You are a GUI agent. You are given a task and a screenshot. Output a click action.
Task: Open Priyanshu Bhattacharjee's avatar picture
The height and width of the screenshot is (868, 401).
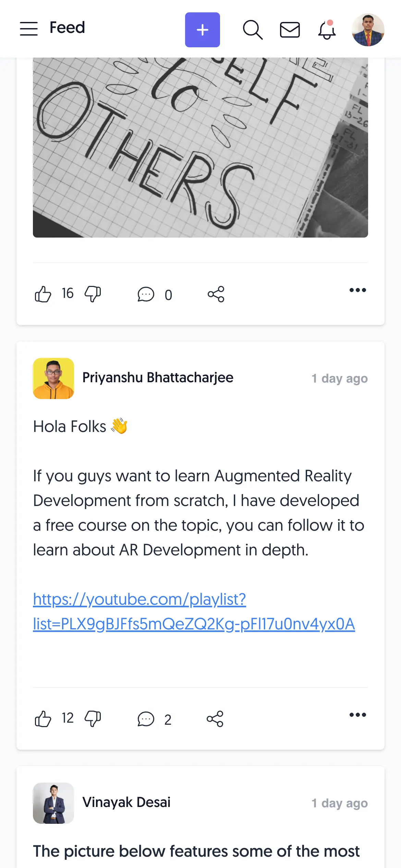(53, 378)
